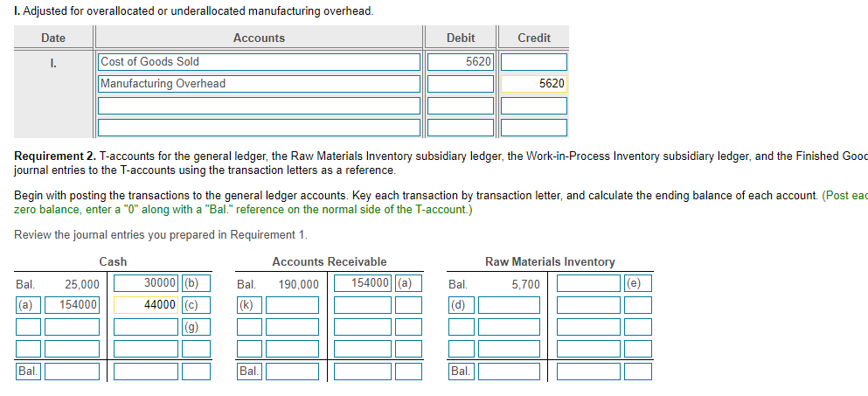Click the Date column header
The height and width of the screenshot is (396, 868).
click(x=53, y=38)
